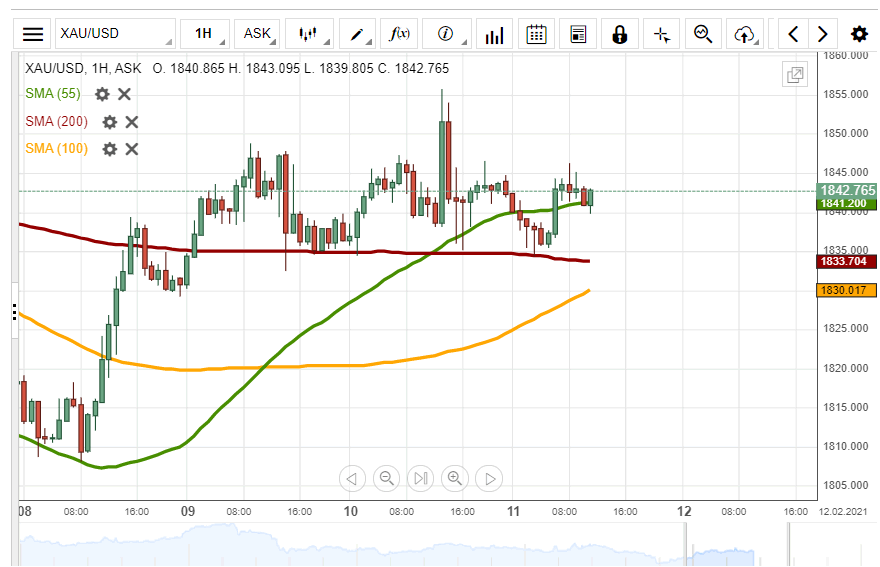This screenshot has height=567, width=880.
Task: Jump to latest candle button
Action: 420,479
